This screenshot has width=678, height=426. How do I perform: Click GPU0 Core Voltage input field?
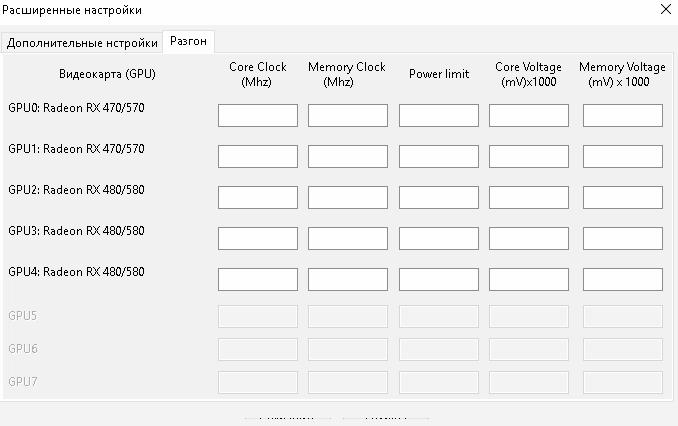(528, 116)
